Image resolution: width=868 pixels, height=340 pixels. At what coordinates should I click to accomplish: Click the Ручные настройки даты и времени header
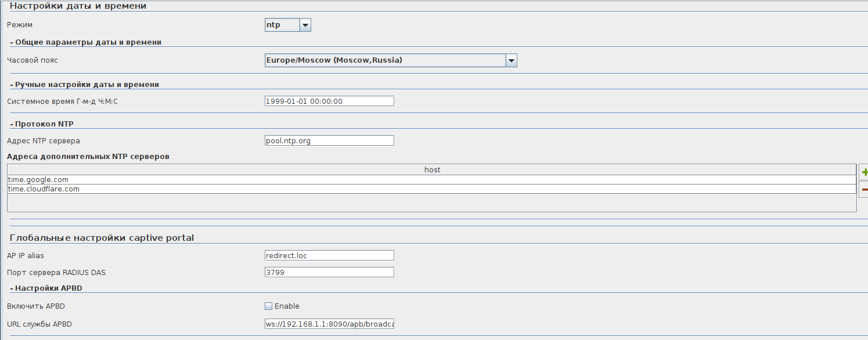87,84
